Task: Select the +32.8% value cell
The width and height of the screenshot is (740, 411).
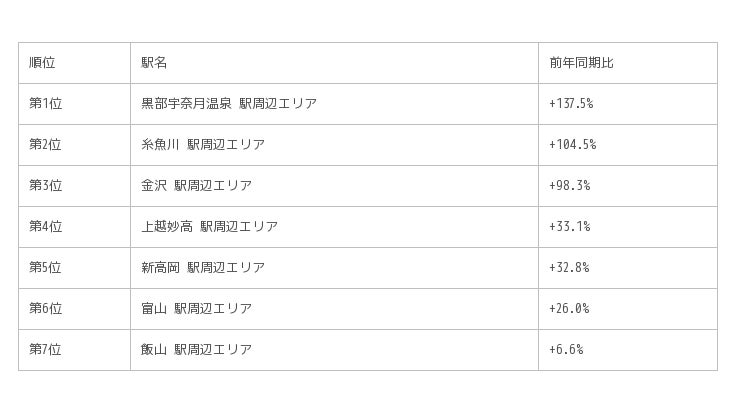Action: click(x=569, y=268)
